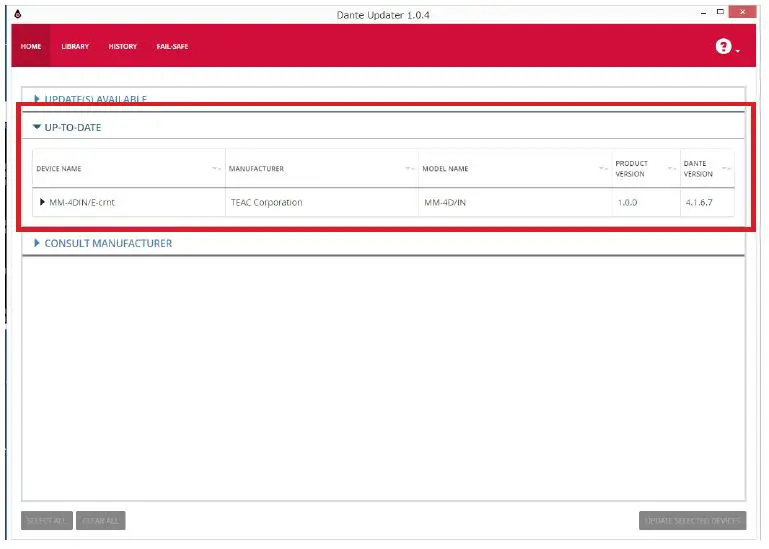Click the Dante Updater app icon in title bar
Screen dimensions: 769x549
click(18, 14)
